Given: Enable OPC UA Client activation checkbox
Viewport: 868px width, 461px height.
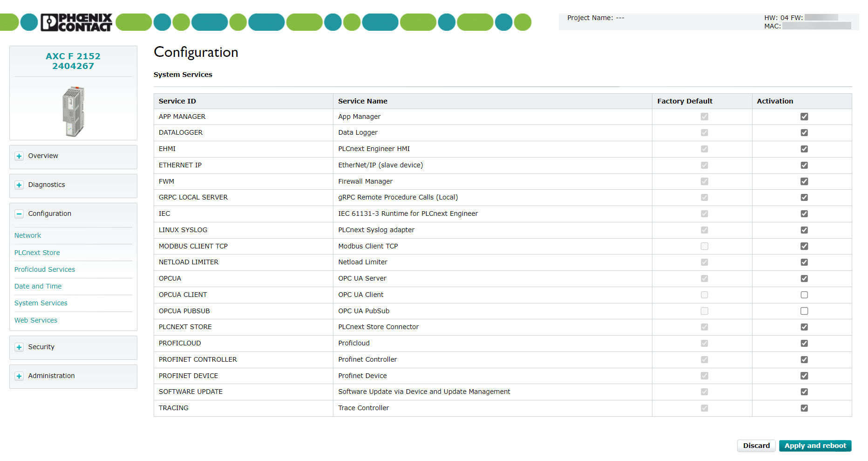Looking at the screenshot, I should [804, 295].
